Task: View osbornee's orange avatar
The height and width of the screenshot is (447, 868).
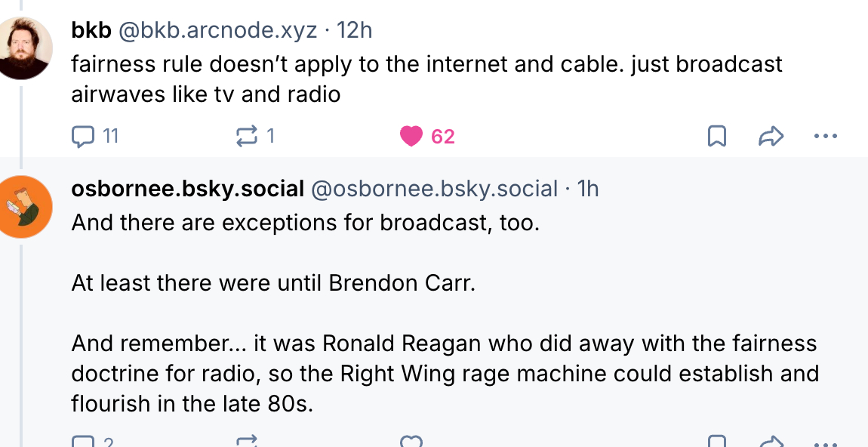Action: tap(26, 206)
